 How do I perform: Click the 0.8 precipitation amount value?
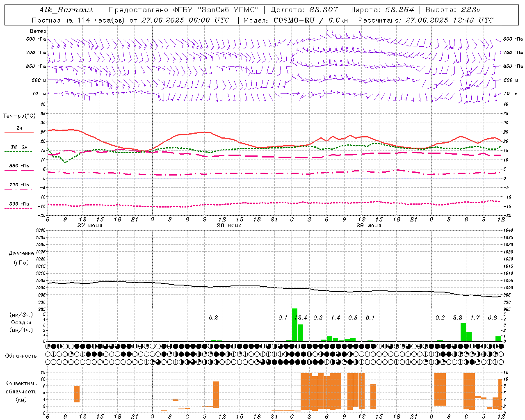(493, 317)
